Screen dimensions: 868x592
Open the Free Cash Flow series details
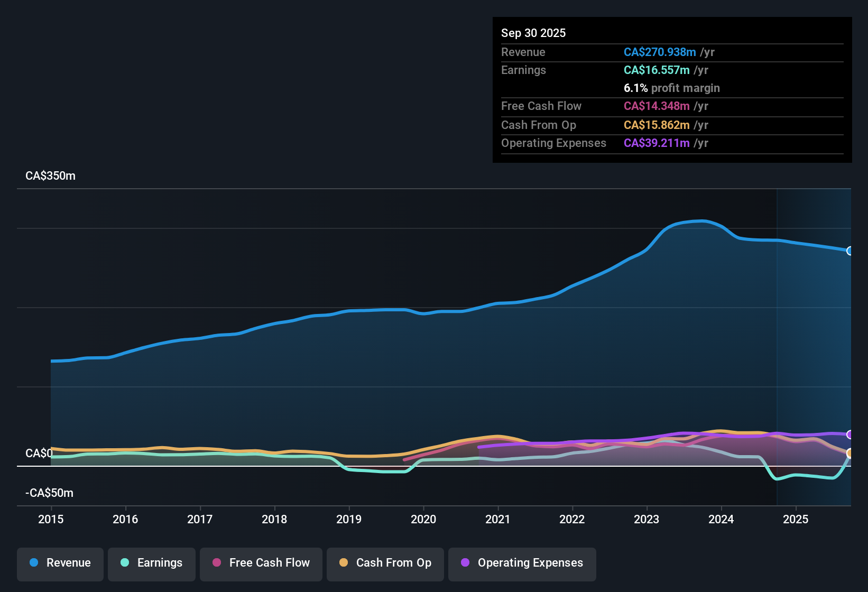541,106
